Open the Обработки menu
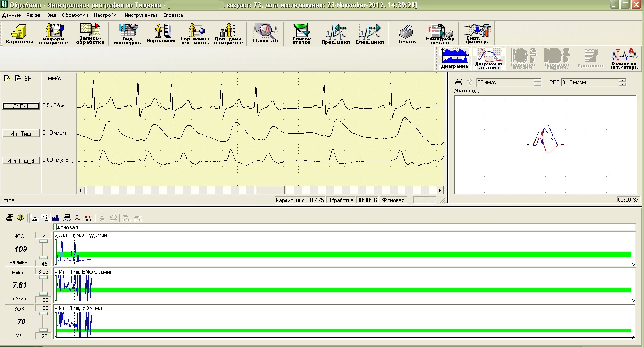 75,15
